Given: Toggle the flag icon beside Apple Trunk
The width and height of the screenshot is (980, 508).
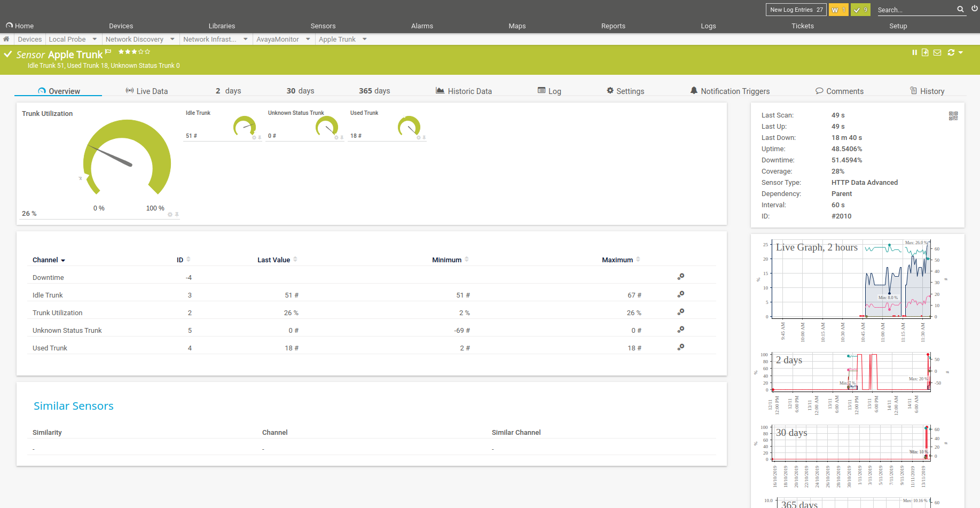Looking at the screenshot, I should [x=108, y=52].
